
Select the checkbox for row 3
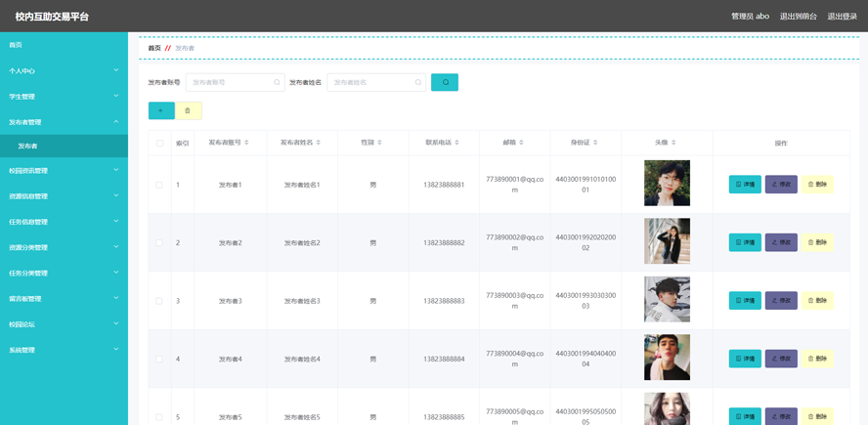coord(159,301)
